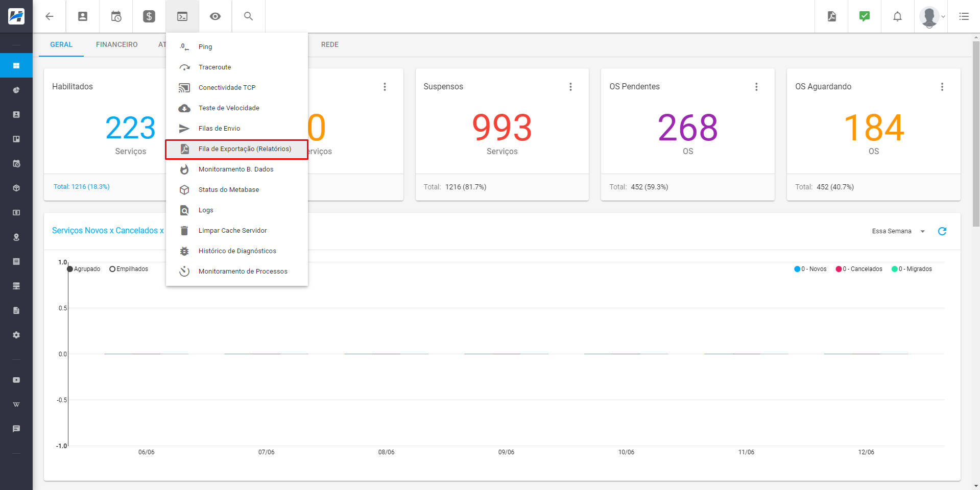The height and width of the screenshot is (490, 980).
Task: Open Conectividade TCP menu entry
Action: point(237,88)
